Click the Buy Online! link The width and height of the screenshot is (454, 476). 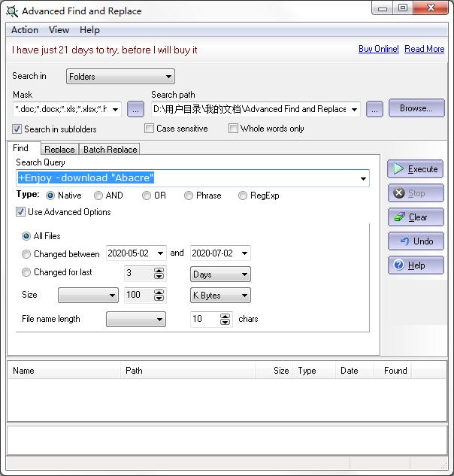[x=378, y=49]
